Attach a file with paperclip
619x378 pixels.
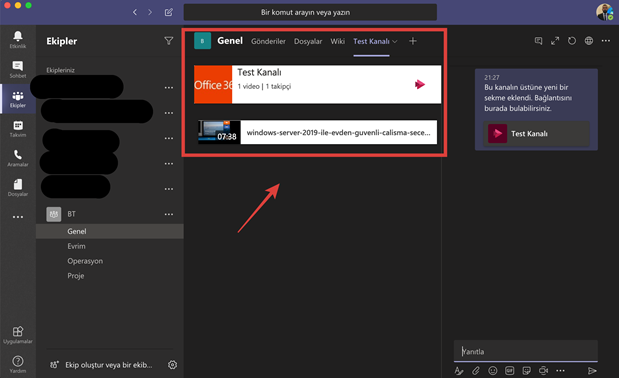(x=476, y=371)
